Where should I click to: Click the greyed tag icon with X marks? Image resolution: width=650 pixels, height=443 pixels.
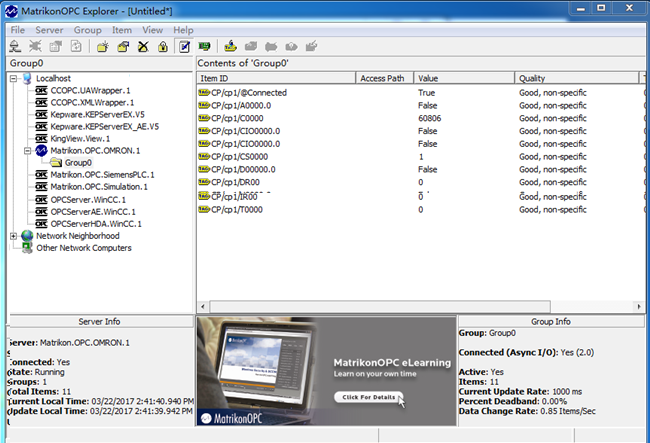[271, 46]
